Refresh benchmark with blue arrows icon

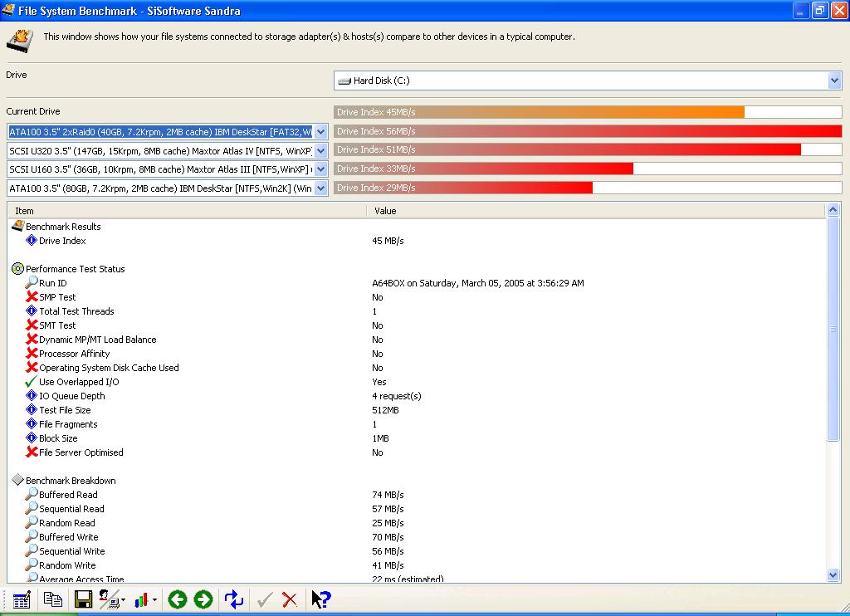[233, 599]
